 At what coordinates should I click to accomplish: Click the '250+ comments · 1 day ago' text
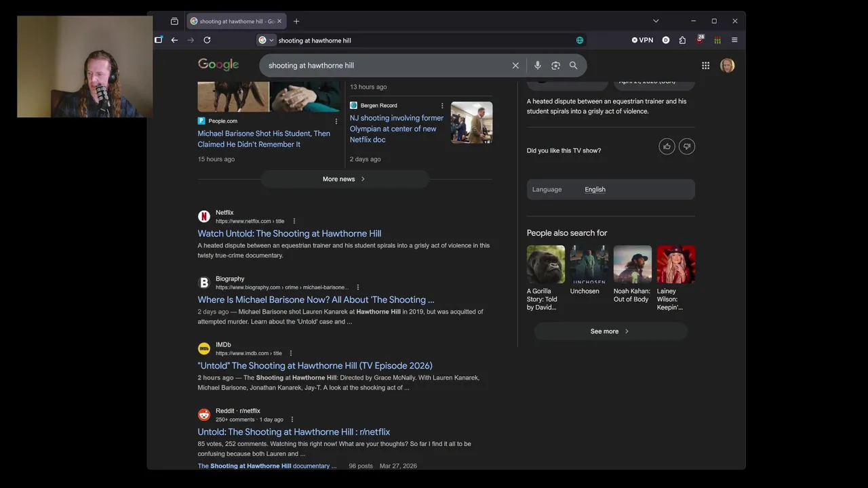pos(250,420)
